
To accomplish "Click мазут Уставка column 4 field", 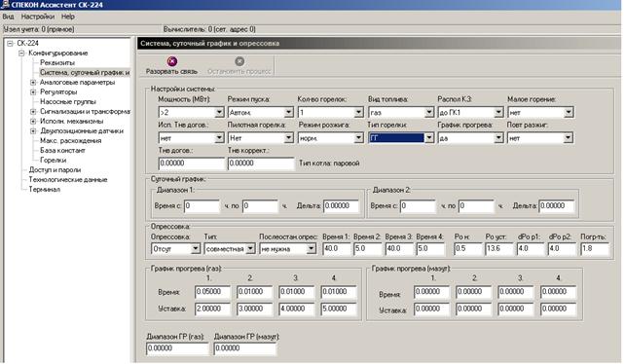I will [559, 309].
